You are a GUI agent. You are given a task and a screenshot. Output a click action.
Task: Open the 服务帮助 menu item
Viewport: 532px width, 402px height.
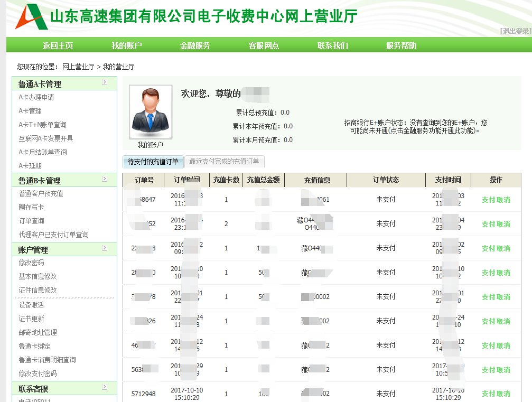pos(401,45)
